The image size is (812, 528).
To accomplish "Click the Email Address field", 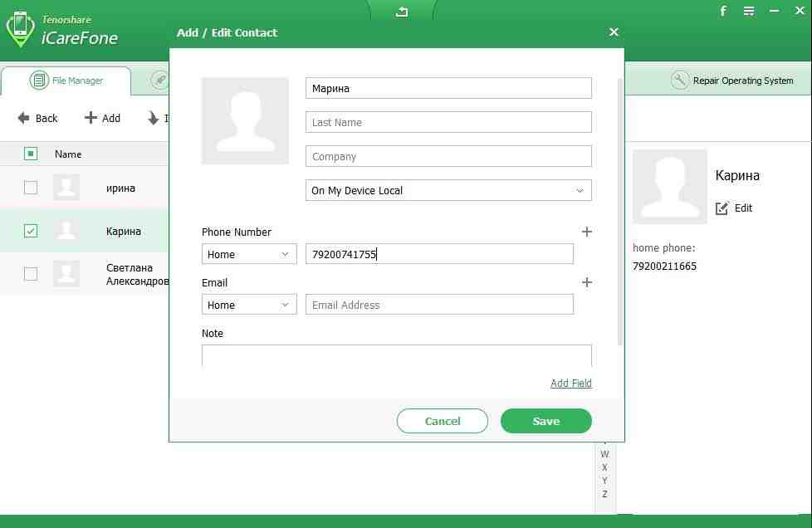I will pos(439,305).
